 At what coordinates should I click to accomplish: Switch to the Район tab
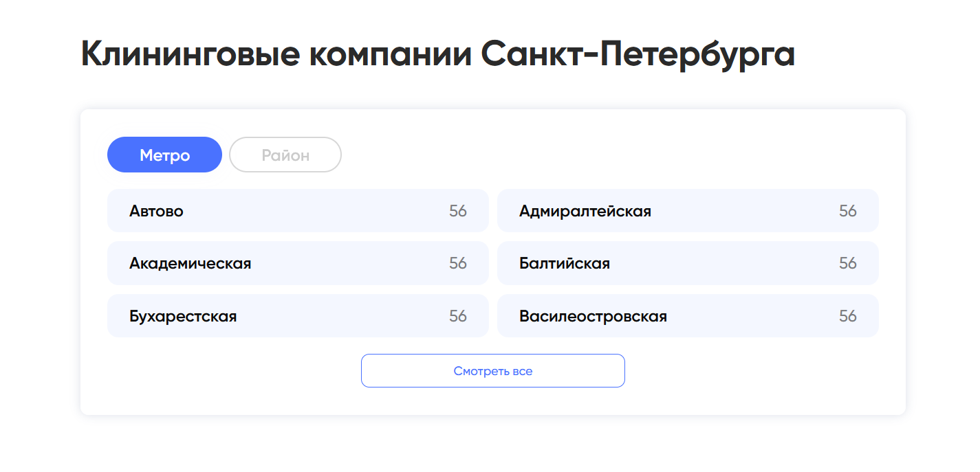285,155
